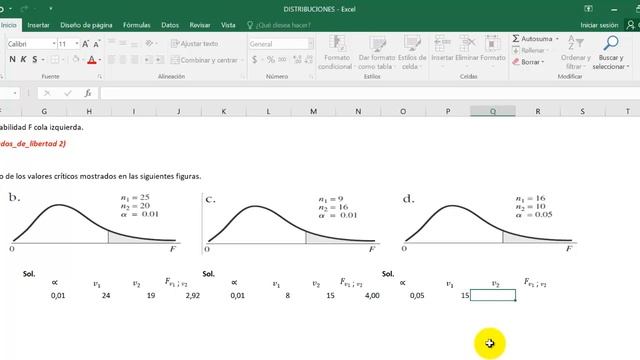Click Borrar eraser button

click(528, 62)
